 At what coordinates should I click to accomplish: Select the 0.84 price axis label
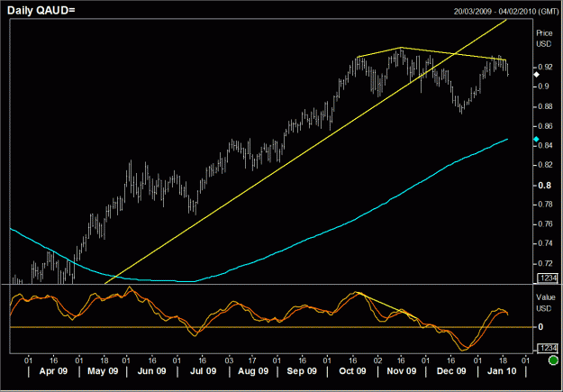(x=543, y=145)
